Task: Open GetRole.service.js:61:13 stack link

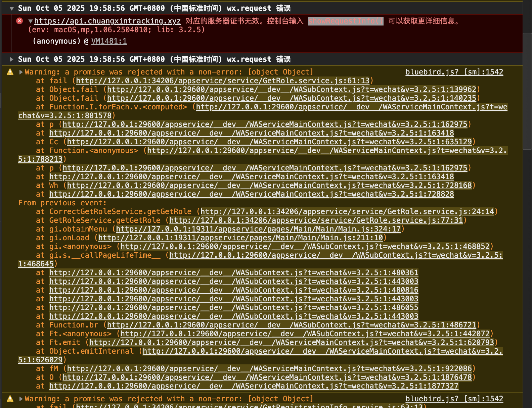Action: (x=223, y=81)
